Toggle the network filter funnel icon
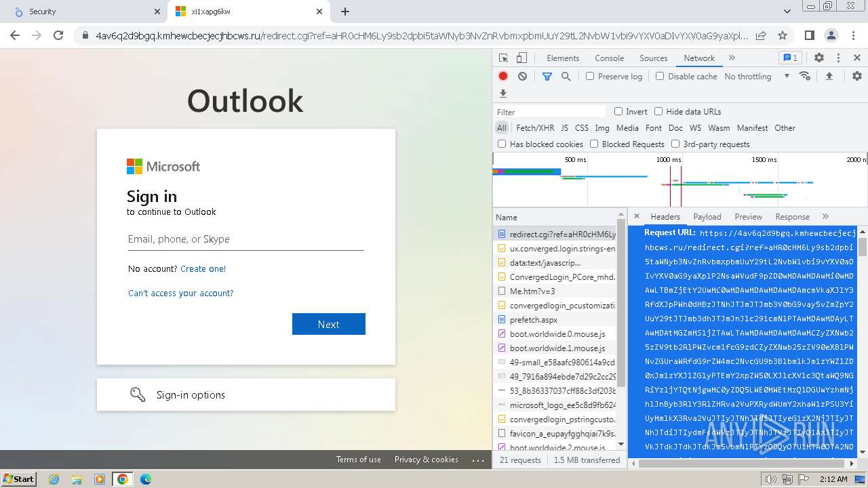868x488 pixels. pyautogui.click(x=547, y=77)
